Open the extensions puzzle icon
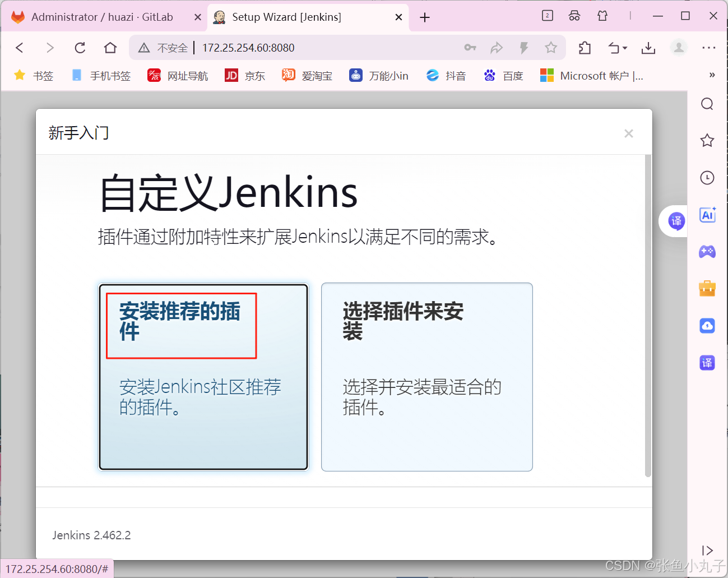Screen dimensions: 728x578 (585, 48)
